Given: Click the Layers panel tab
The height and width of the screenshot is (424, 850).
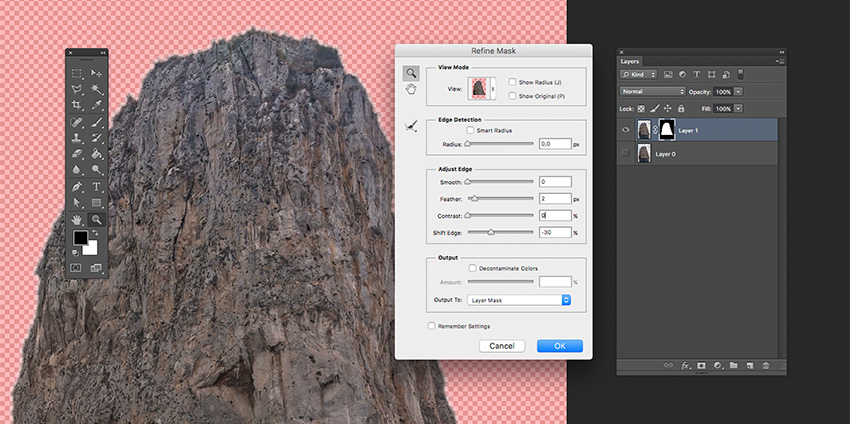Looking at the screenshot, I should pos(630,61).
